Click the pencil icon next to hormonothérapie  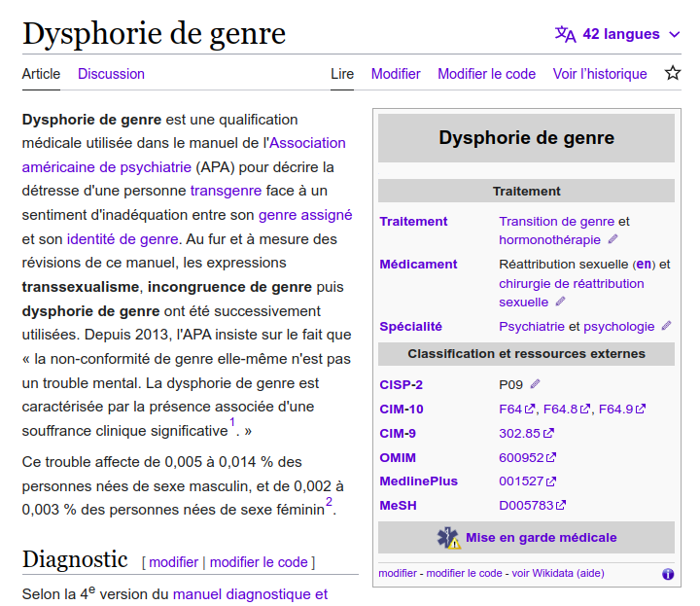pos(612,239)
